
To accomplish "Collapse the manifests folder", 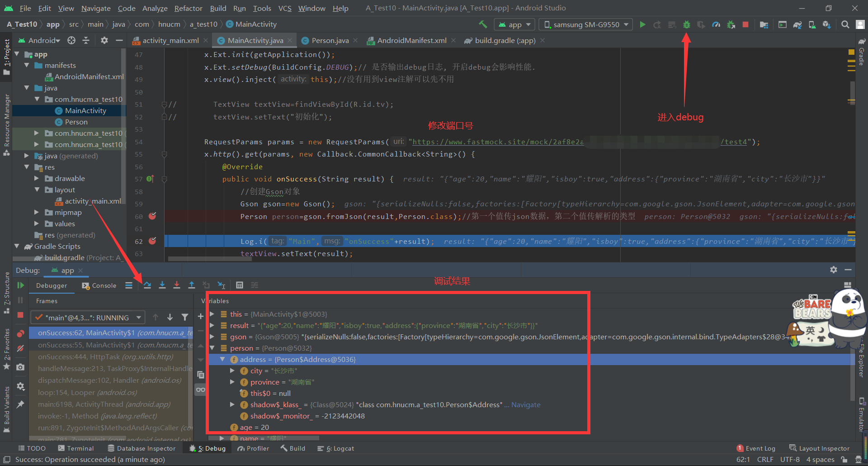I will [x=27, y=65].
